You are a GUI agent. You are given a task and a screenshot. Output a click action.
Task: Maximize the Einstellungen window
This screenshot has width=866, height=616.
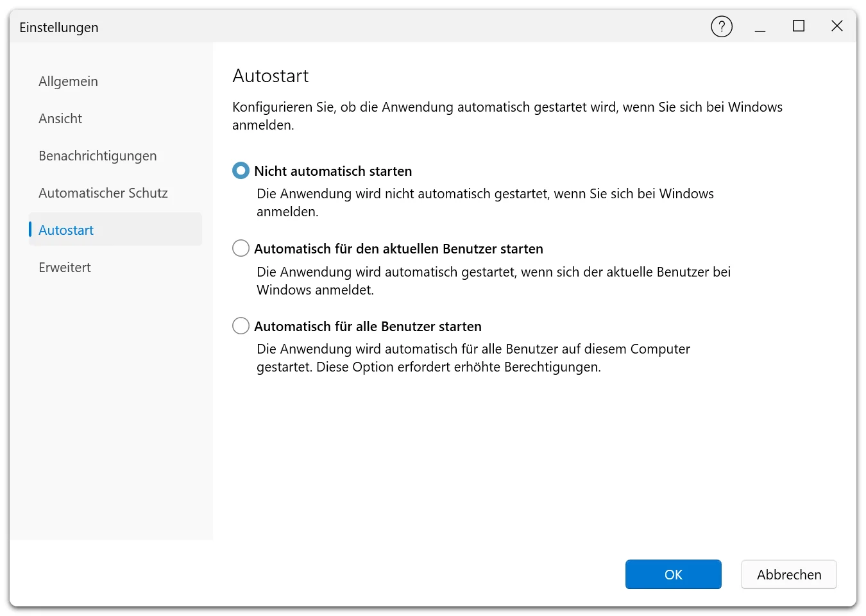click(x=799, y=26)
